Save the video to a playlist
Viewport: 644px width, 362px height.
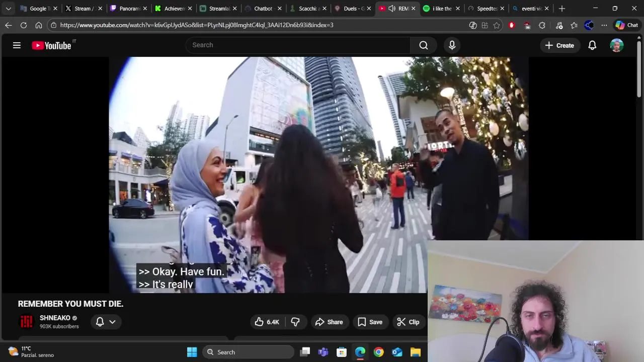[370, 322]
